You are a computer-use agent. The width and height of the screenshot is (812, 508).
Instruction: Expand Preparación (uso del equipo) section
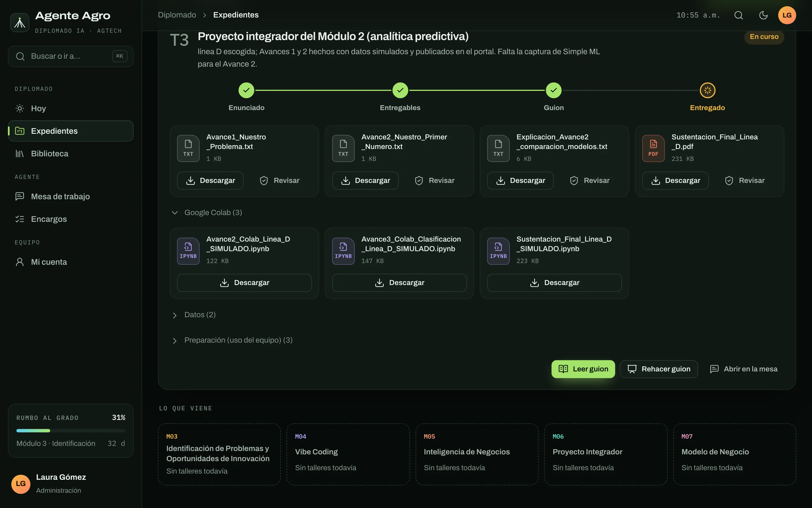coord(232,340)
